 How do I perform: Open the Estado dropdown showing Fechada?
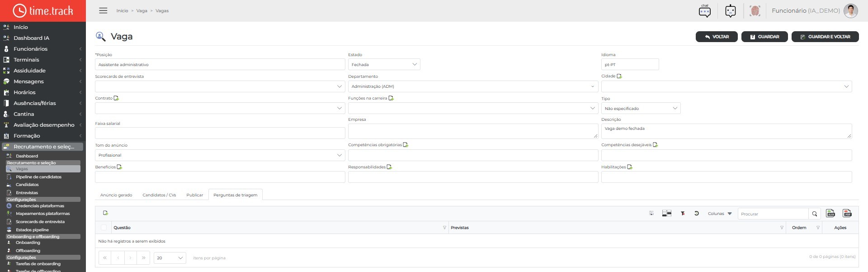tap(384, 64)
